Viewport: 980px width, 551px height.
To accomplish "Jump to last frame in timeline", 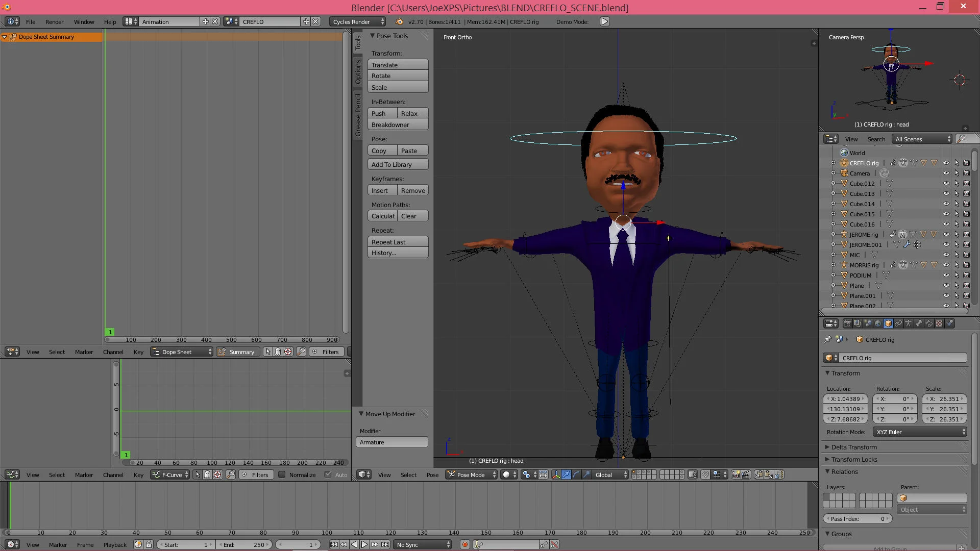I will [385, 545].
